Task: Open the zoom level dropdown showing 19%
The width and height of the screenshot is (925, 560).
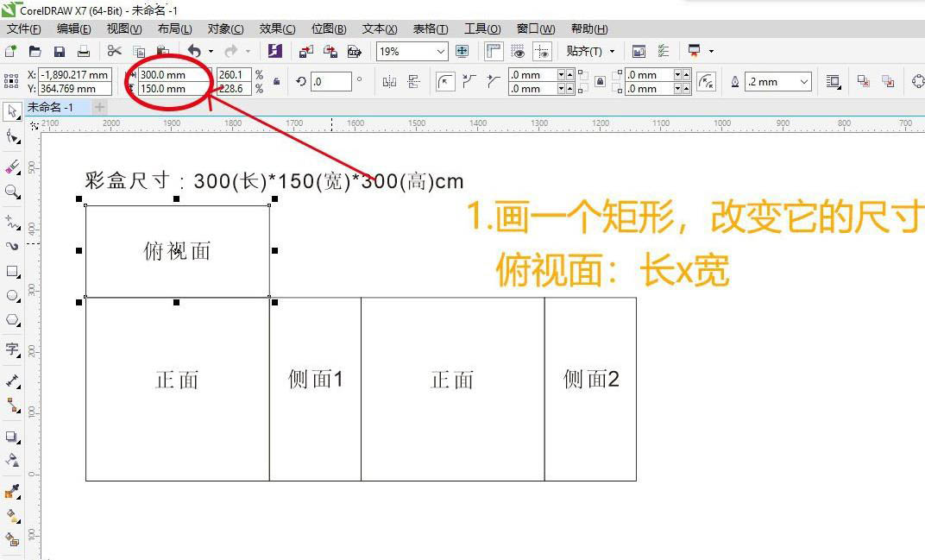Action: 443,50
